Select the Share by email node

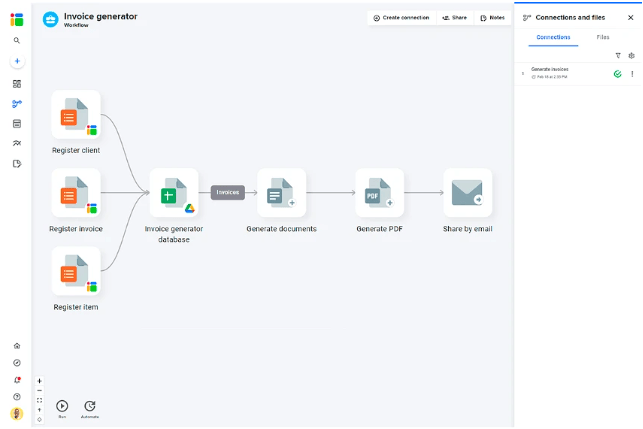point(467,193)
